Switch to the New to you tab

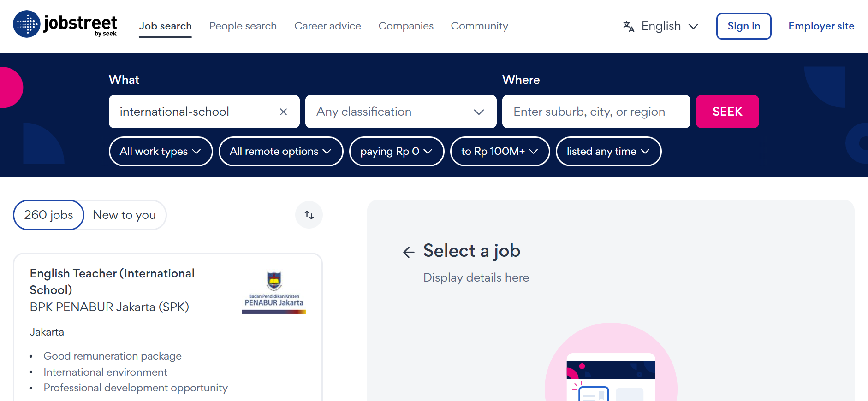tap(125, 215)
